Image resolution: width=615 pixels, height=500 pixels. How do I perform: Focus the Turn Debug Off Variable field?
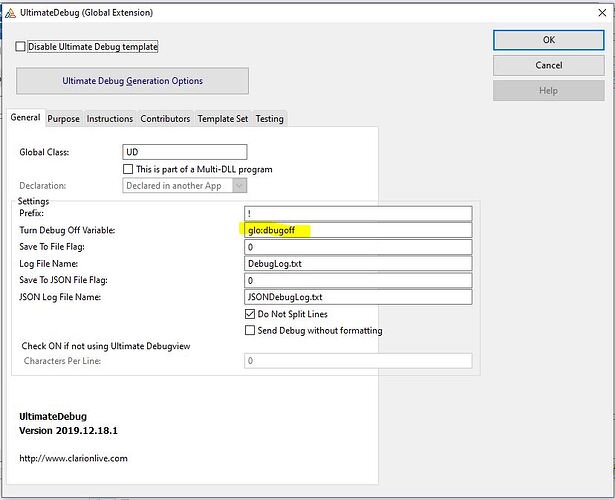tap(358, 230)
